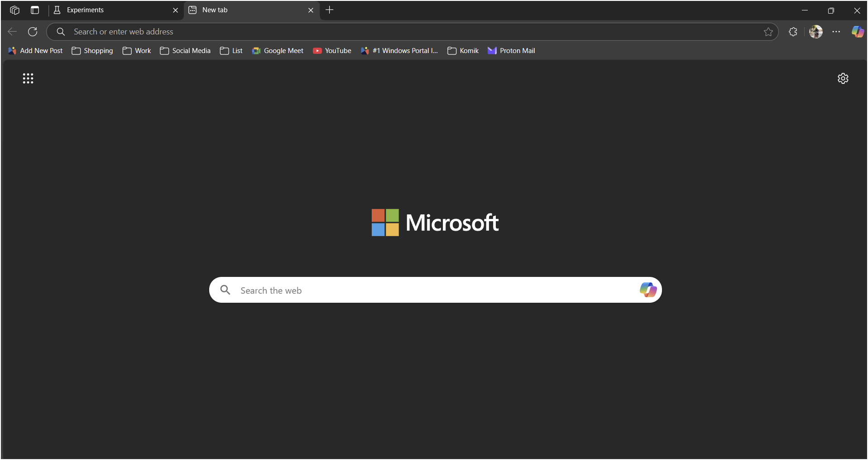868x460 pixels.
Task: Expand the List bookmarks folder
Action: click(x=231, y=51)
